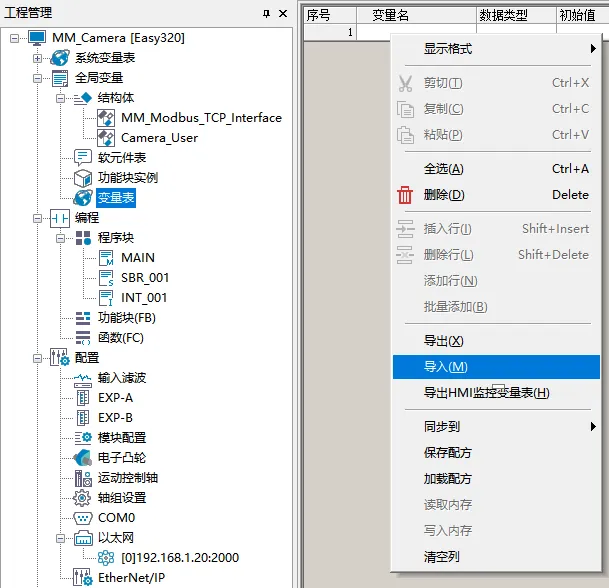609x588 pixels.
Task: Click the 功能块(FB) icon
Action: click(83, 318)
